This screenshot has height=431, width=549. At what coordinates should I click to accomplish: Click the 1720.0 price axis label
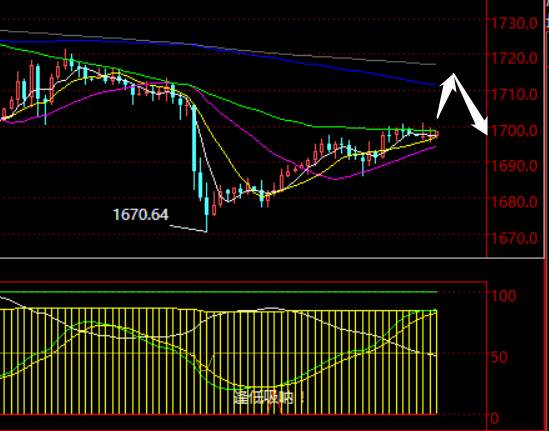pos(514,58)
